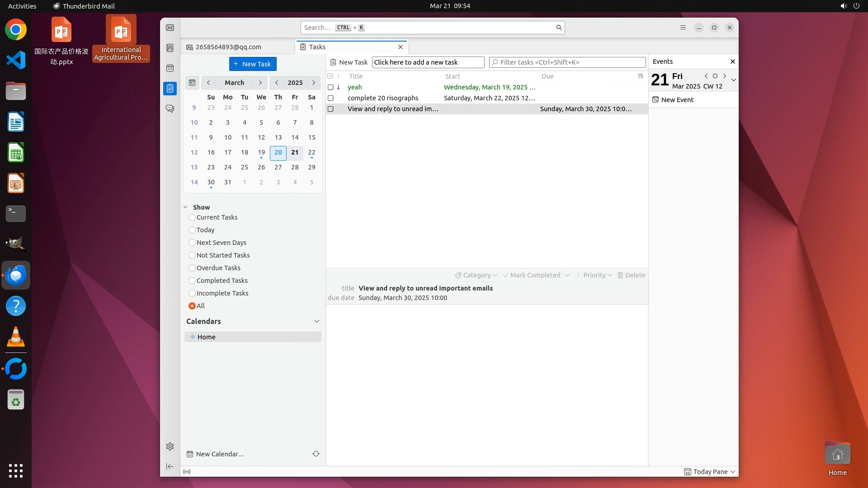Click New Calendar… link

point(220,454)
